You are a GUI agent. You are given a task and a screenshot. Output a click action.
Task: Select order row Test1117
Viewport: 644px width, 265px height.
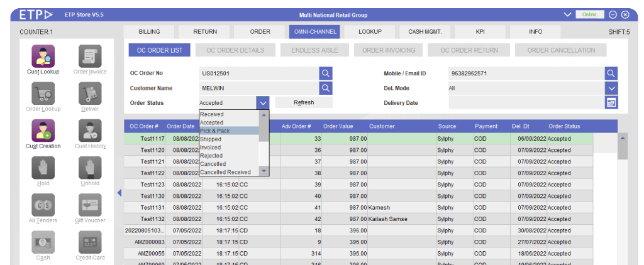pos(358,139)
